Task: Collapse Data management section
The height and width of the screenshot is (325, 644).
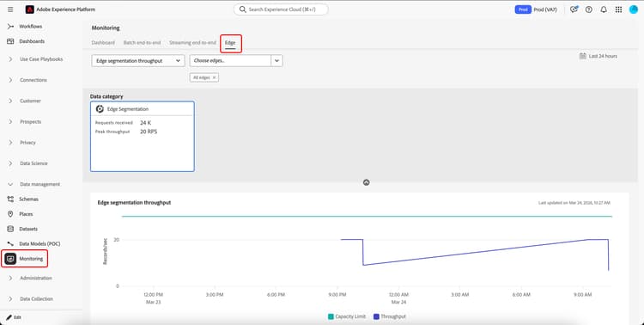Action: tap(10, 184)
